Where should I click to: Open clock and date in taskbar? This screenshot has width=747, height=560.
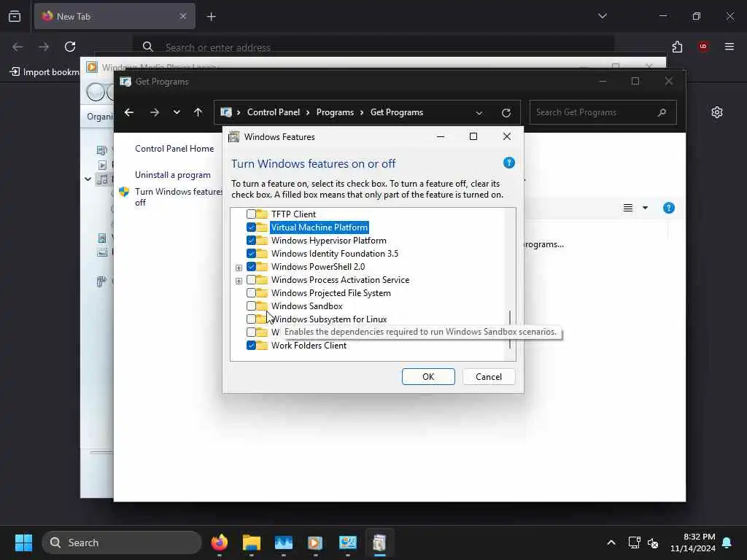click(x=692, y=542)
